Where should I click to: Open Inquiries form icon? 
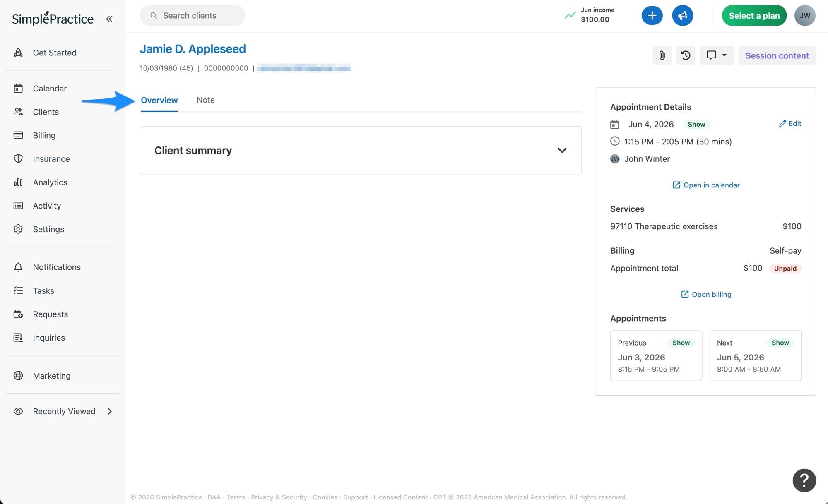tap(18, 338)
